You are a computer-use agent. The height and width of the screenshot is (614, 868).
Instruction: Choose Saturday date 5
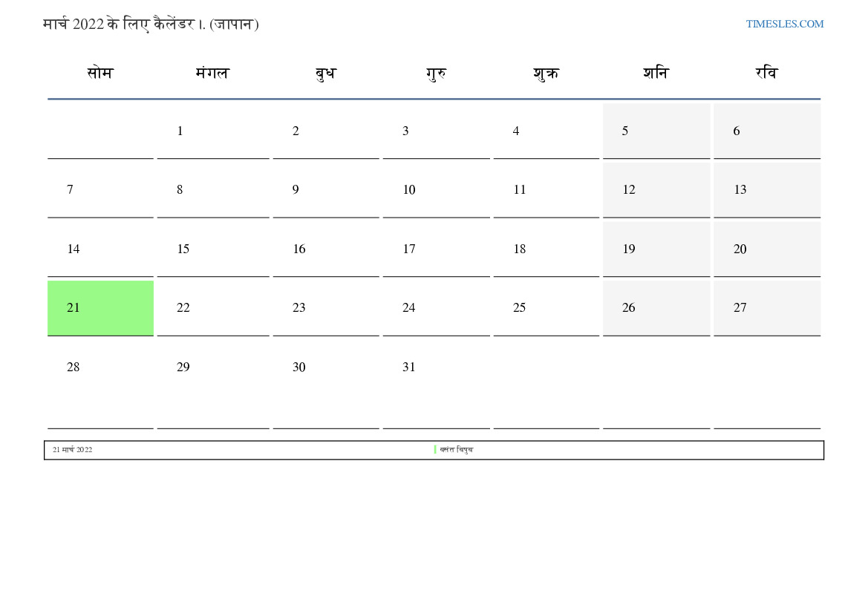coord(625,131)
